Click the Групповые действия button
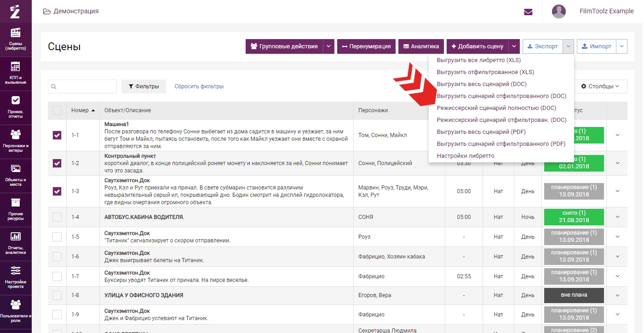Screen dimensions: 644x333 pyautogui.click(x=284, y=46)
